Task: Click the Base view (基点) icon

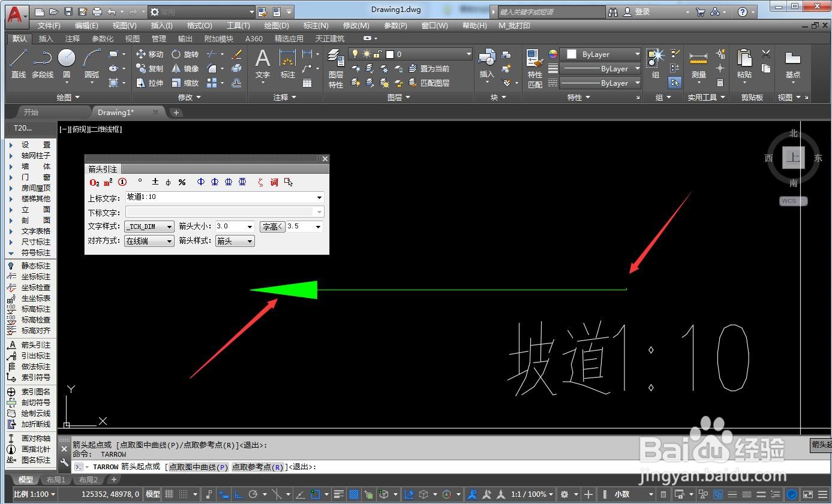Action: coord(793,64)
